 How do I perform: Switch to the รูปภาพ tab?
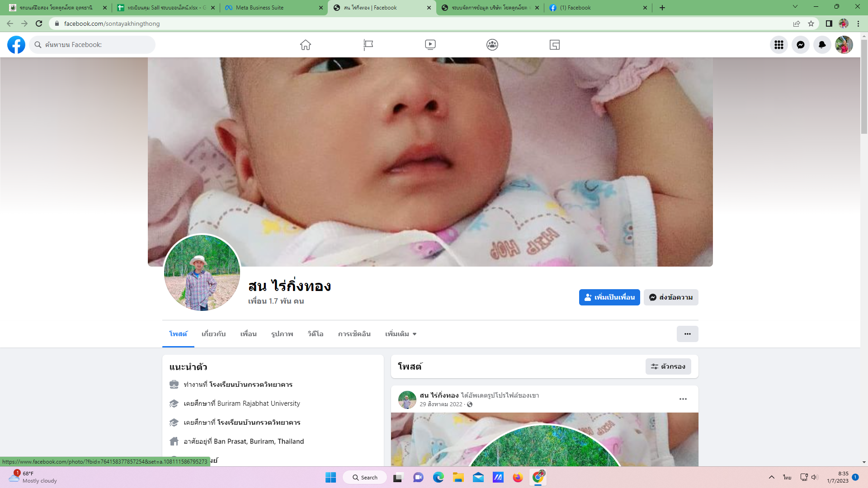(x=282, y=334)
